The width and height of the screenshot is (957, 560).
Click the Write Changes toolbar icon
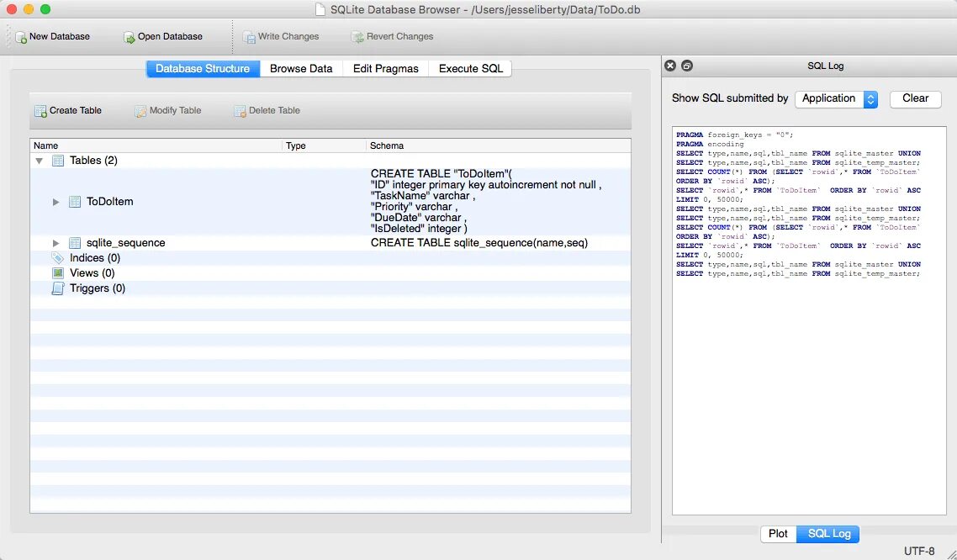pos(249,37)
